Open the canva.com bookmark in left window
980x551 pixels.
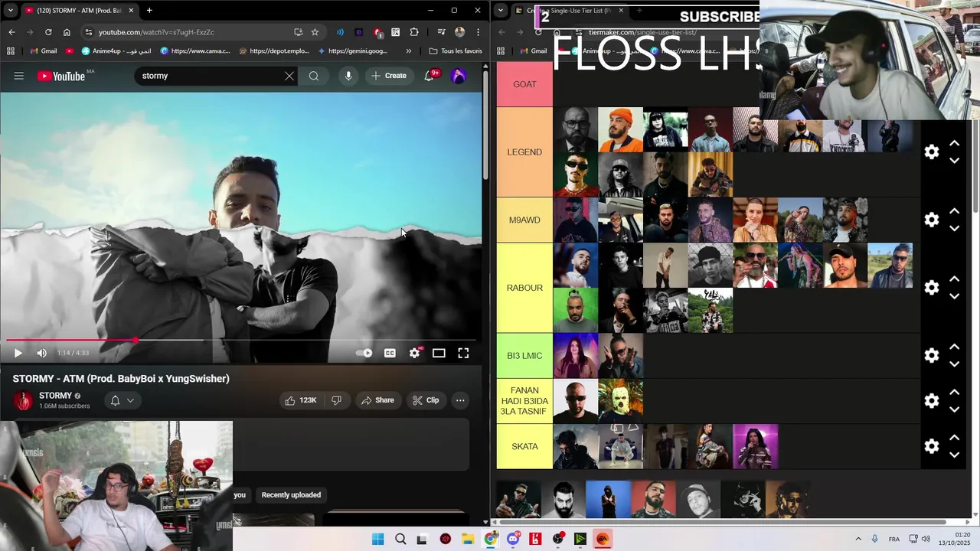click(196, 51)
